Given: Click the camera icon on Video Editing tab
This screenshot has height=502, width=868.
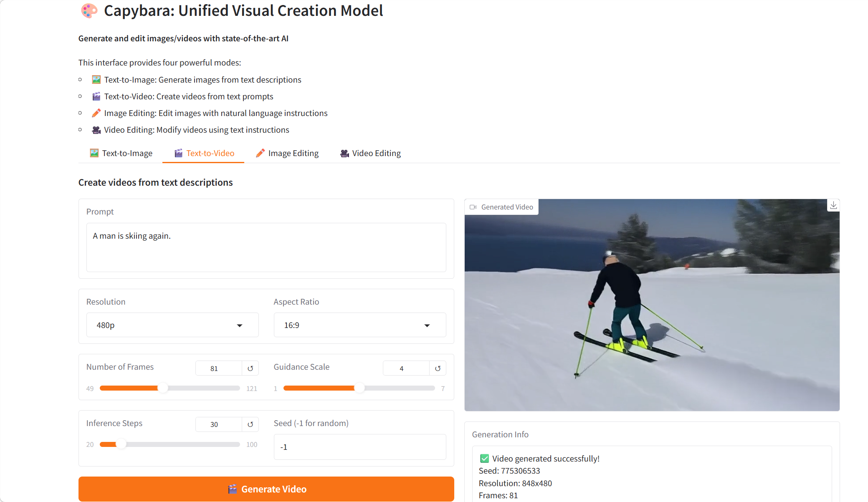Looking at the screenshot, I should [x=344, y=153].
